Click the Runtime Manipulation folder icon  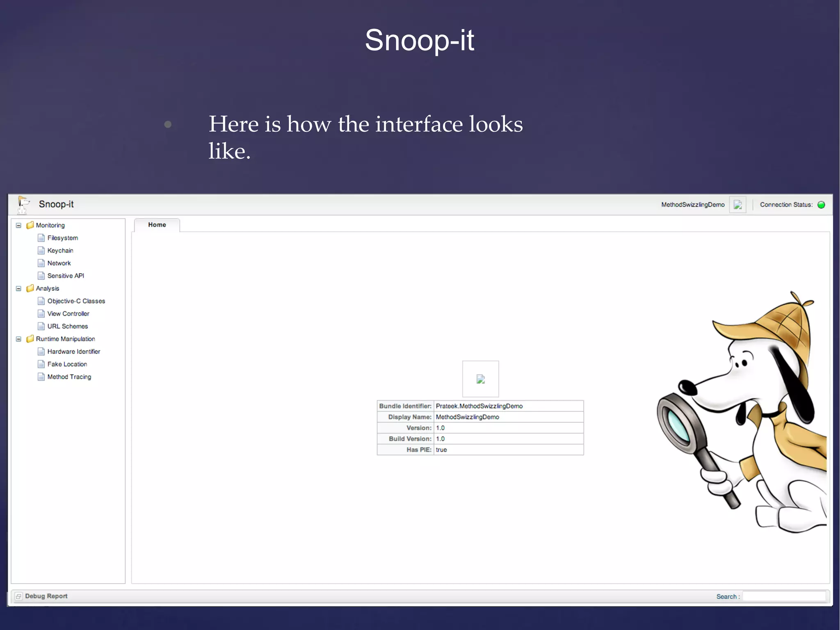[30, 339]
